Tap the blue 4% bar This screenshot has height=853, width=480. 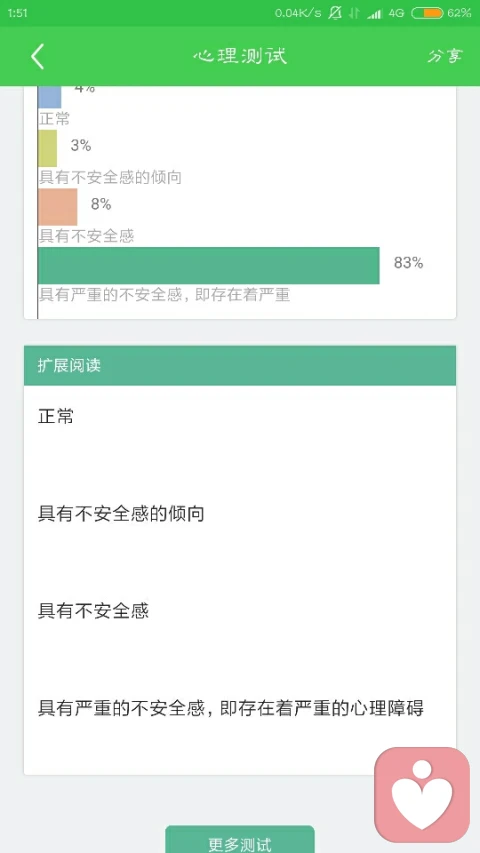point(50,97)
